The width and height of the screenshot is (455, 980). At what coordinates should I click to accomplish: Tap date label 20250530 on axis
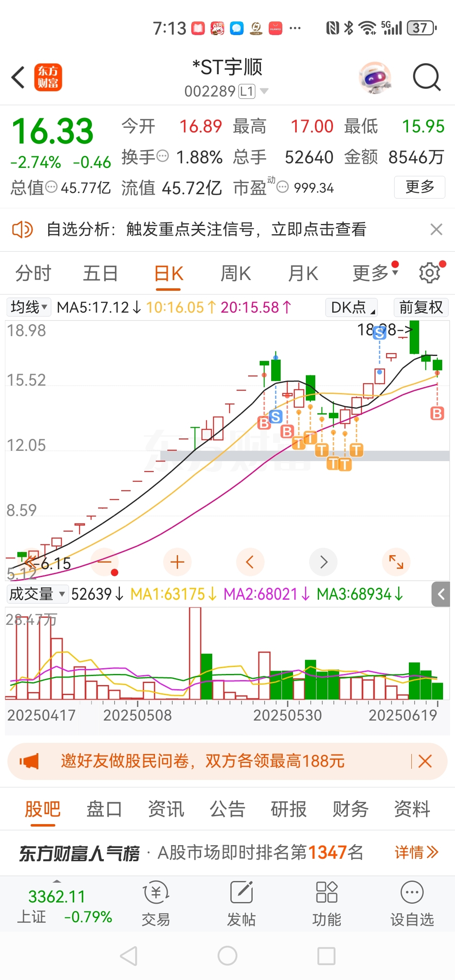287,715
